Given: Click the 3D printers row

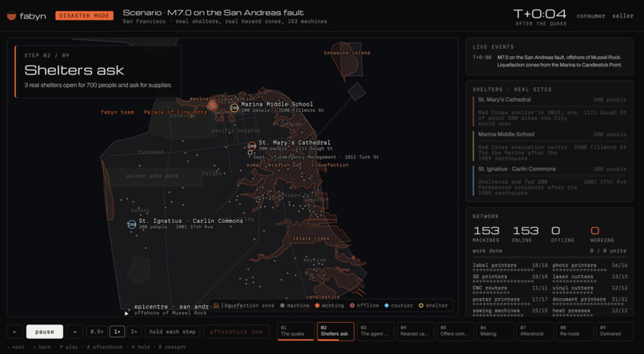Looking at the screenshot, I should (x=510, y=278).
